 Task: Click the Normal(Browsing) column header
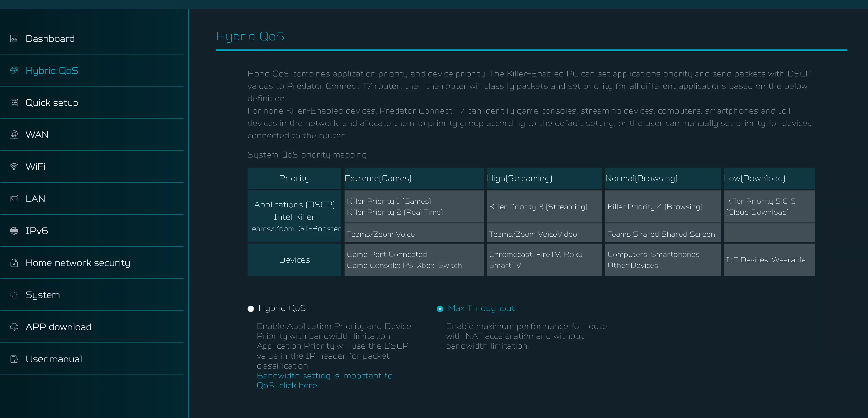click(663, 178)
